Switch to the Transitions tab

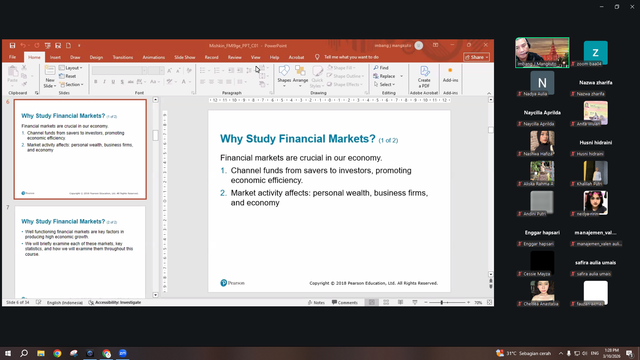(122, 57)
